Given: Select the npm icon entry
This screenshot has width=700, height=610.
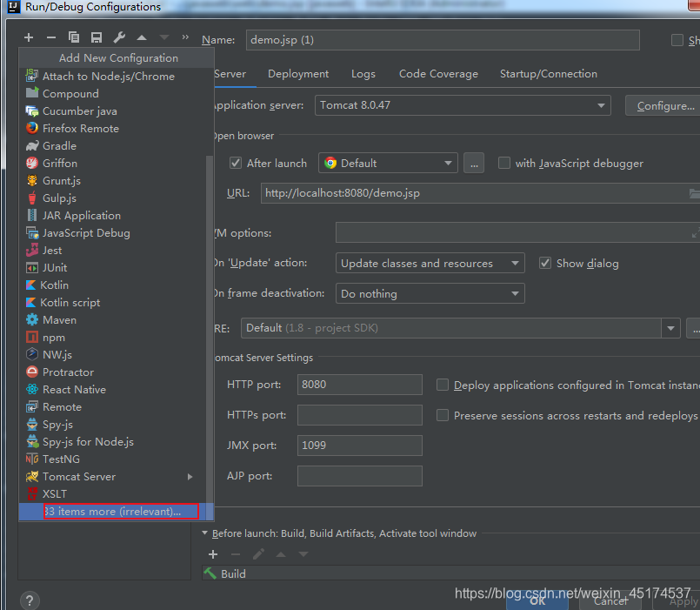Looking at the screenshot, I should point(32,337).
